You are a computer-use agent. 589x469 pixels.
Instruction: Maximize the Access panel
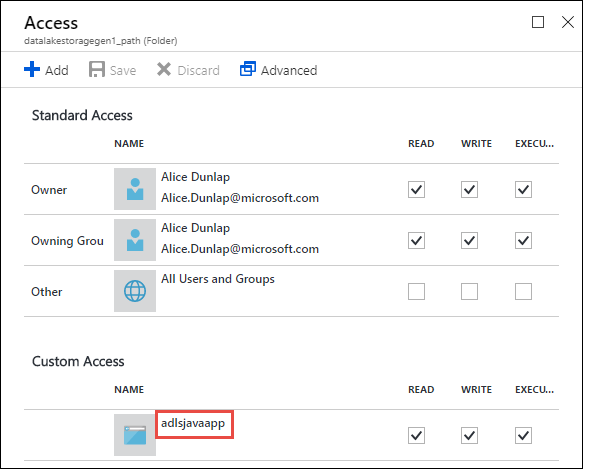(538, 22)
